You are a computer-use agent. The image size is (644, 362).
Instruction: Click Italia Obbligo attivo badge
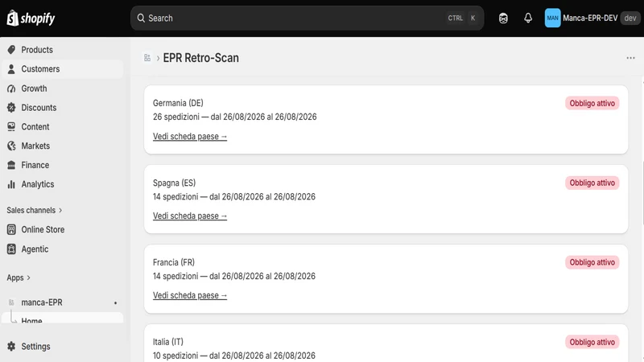click(592, 342)
